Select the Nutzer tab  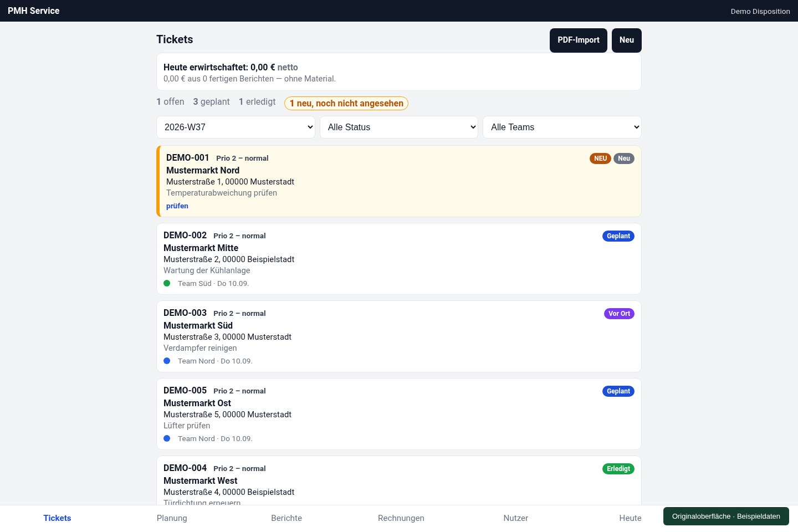tap(516, 518)
